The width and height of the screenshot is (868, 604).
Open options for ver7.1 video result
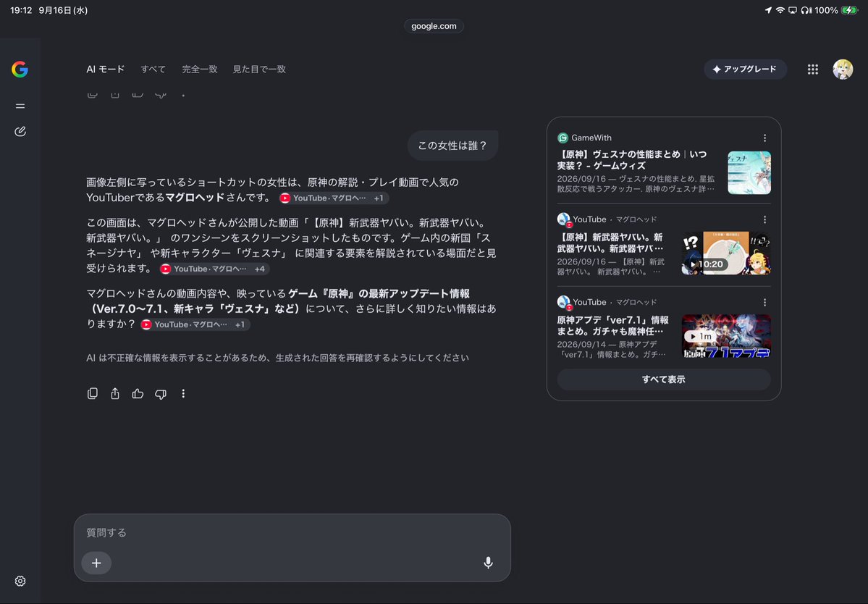tap(764, 302)
